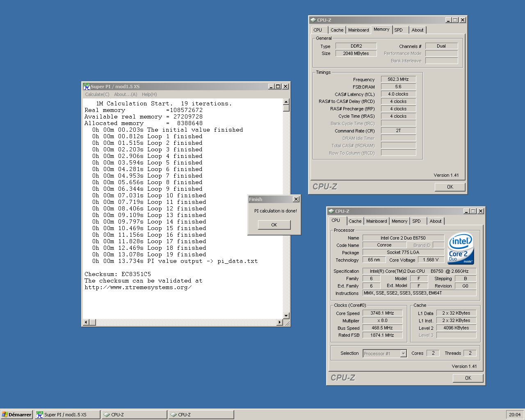Click OK in the Finish dialog
The width and height of the screenshot is (525, 420).
[274, 225]
